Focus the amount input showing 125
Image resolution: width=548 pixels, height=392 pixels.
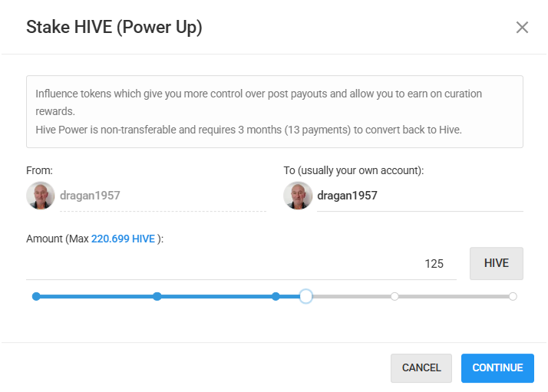(x=241, y=264)
